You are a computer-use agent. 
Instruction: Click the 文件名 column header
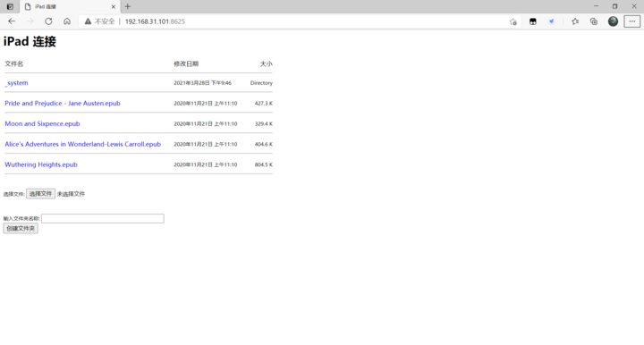tap(14, 64)
